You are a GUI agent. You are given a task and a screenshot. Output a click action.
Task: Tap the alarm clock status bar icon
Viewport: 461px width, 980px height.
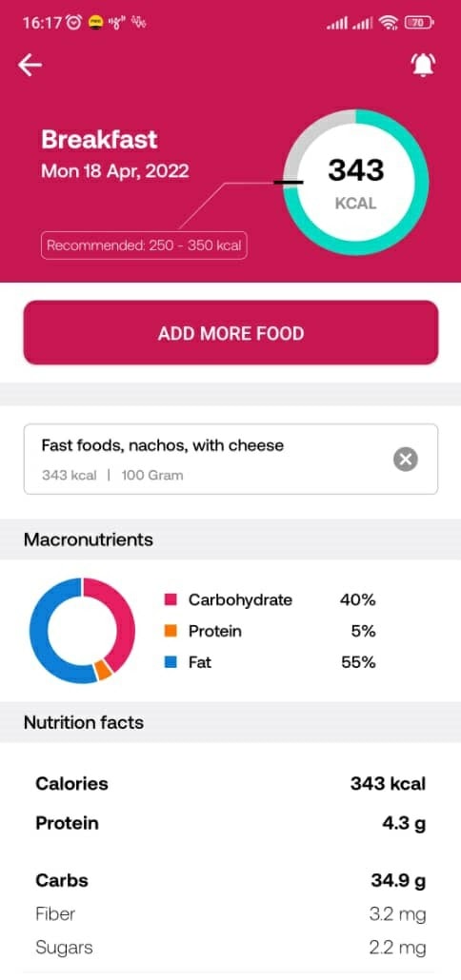click(73, 23)
